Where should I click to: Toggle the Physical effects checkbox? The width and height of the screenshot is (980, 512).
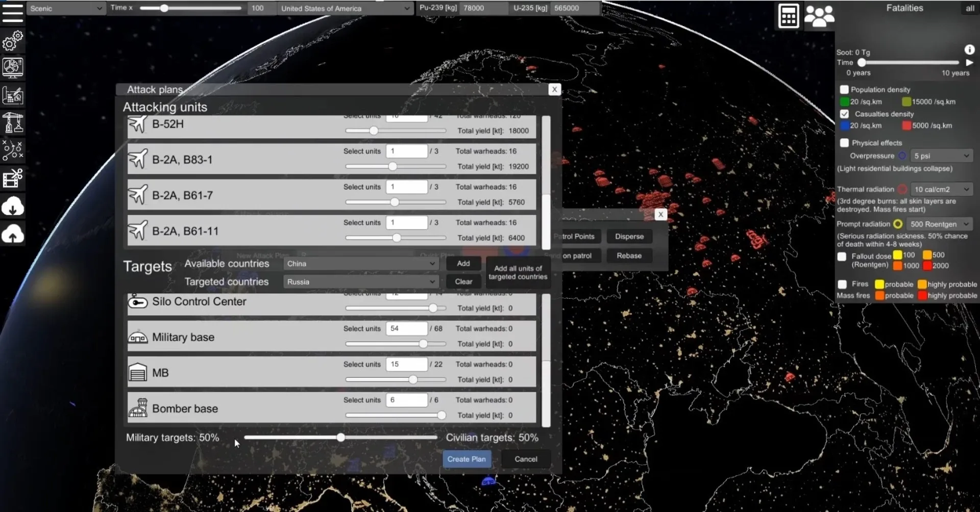pos(844,143)
